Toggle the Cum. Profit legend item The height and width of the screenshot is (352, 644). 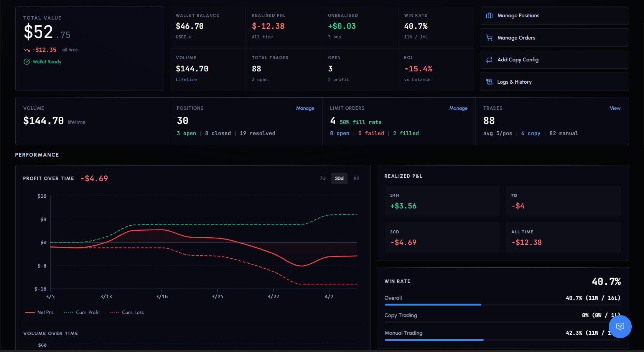point(82,312)
